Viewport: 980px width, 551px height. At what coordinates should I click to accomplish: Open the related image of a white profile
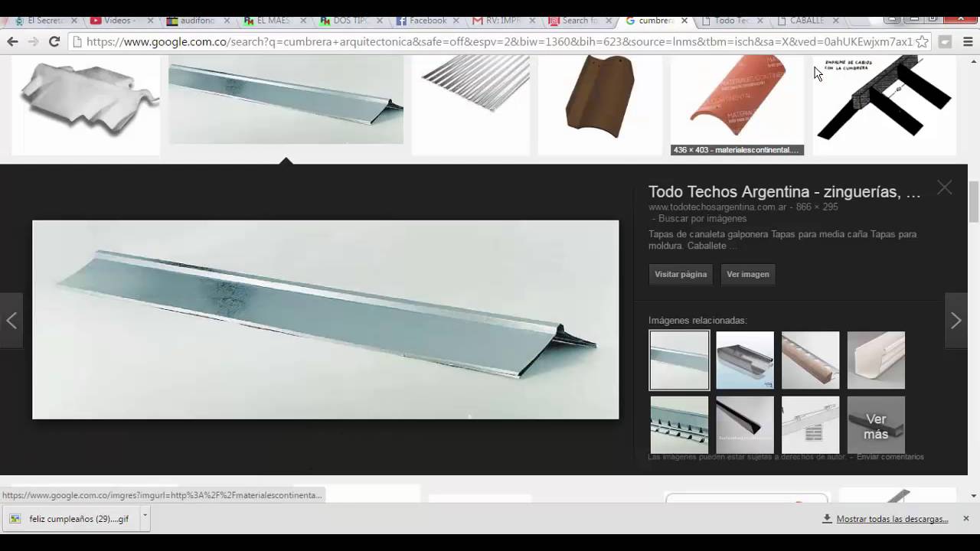(810, 425)
